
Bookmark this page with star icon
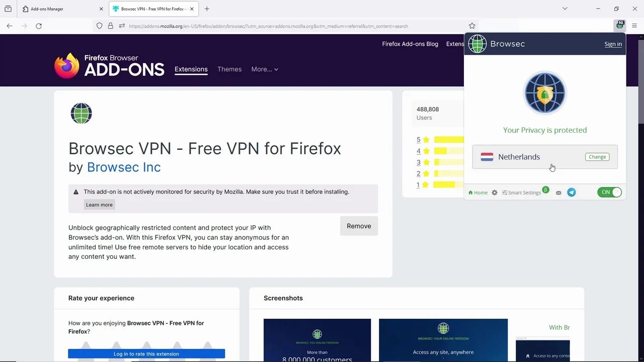tap(472, 26)
